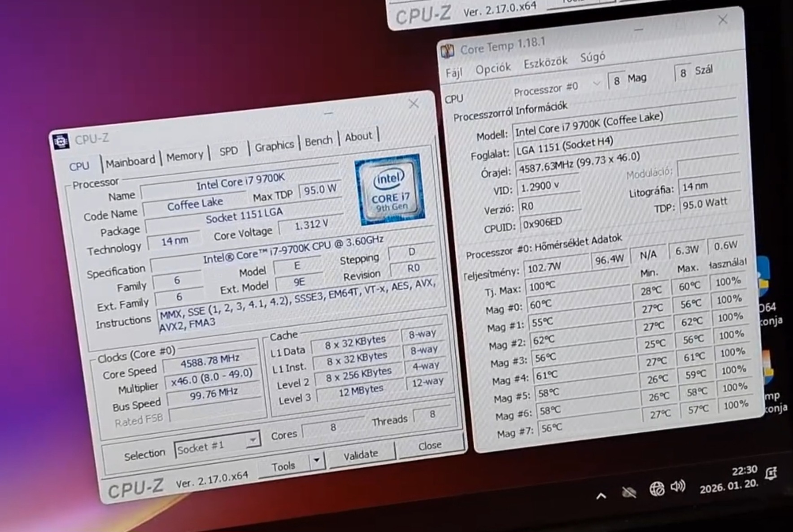This screenshot has height=532, width=793.
Task: Go to the Graphics tab
Action: (274, 146)
